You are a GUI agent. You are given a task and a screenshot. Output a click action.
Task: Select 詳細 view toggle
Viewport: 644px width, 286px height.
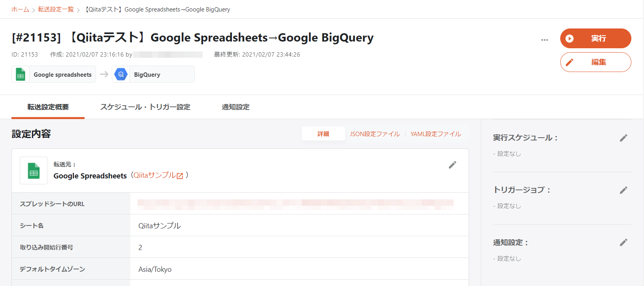(x=323, y=134)
